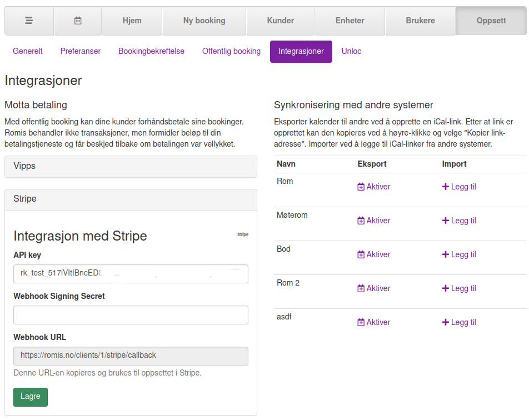The height and width of the screenshot is (420, 529).
Task: Click the plus icon for Rom 2 import
Action: [445, 288]
